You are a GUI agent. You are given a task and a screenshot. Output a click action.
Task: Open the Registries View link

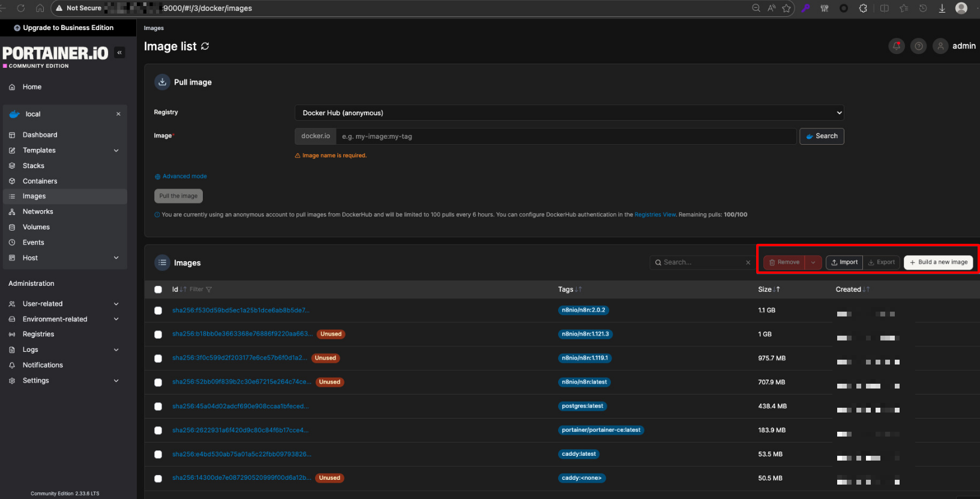(655, 214)
